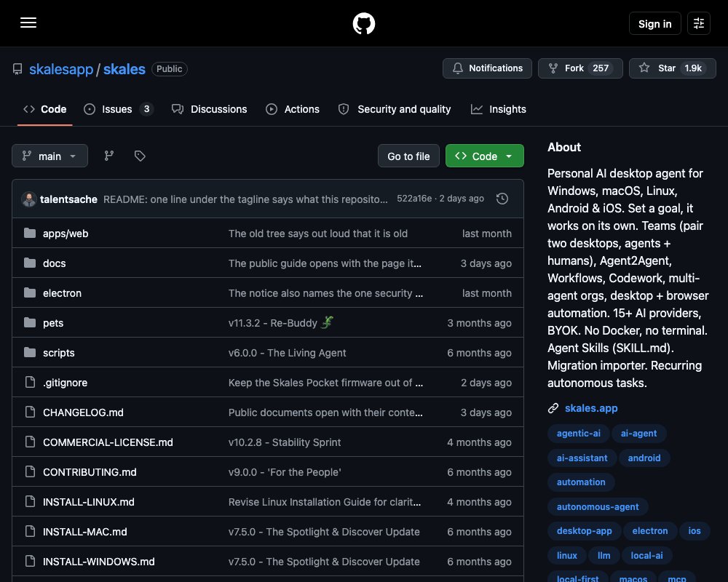Select the ai-agent topic tag

coord(639,433)
